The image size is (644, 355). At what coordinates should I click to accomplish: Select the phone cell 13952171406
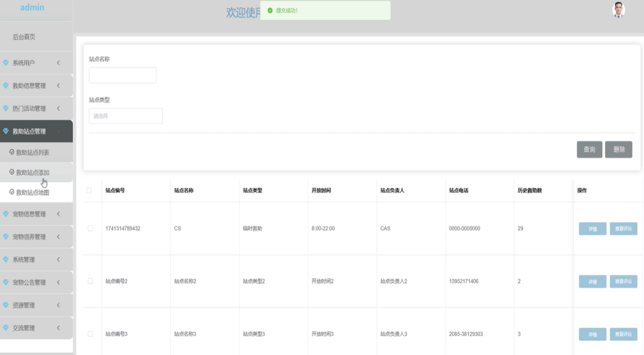click(464, 281)
